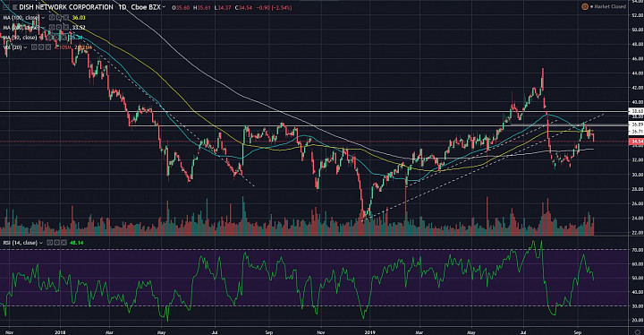
Task: Click the red 34.54 current price label
Action: (636, 142)
